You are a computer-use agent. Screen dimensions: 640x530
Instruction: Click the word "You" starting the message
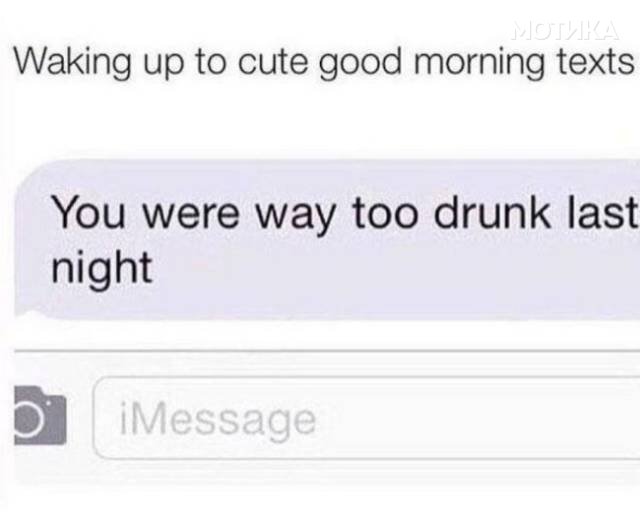pos(89,212)
